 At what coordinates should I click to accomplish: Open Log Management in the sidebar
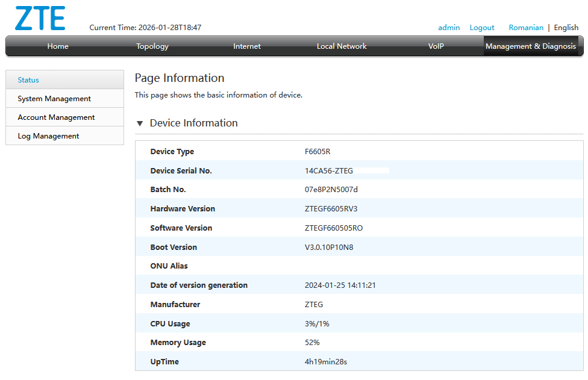pyautogui.click(x=49, y=135)
